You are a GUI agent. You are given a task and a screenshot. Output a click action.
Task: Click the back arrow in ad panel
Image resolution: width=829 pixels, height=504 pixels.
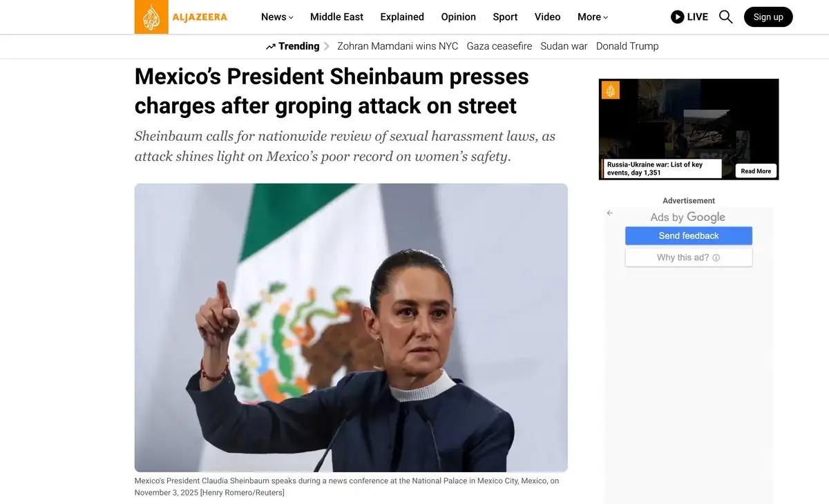click(x=609, y=213)
